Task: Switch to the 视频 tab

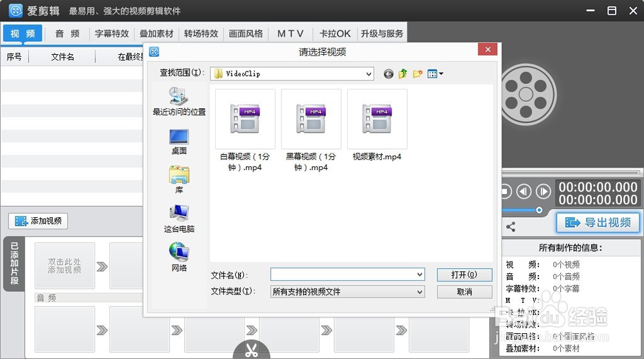Action: tap(23, 34)
